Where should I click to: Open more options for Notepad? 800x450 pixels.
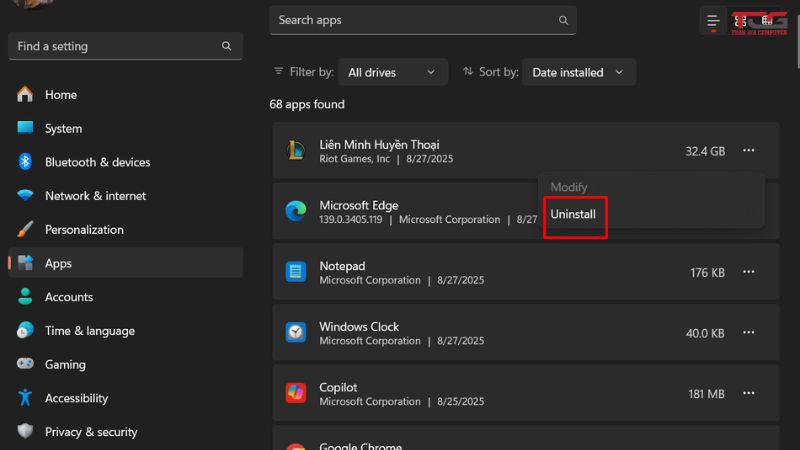click(748, 272)
